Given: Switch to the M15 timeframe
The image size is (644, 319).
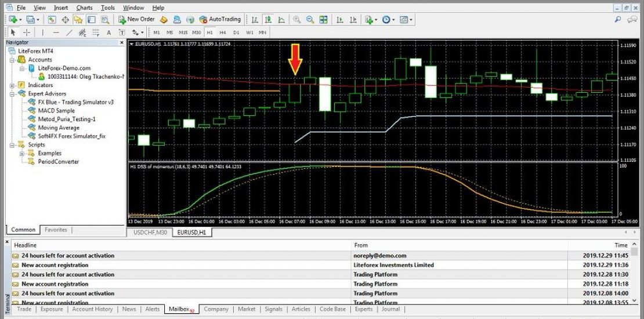Looking at the screenshot, I should [183, 32].
